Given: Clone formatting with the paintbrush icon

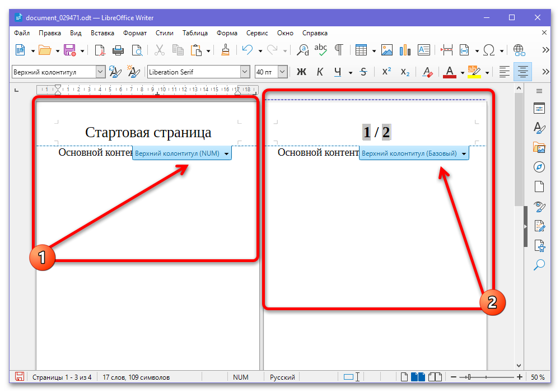Looking at the screenshot, I should (x=225, y=50).
